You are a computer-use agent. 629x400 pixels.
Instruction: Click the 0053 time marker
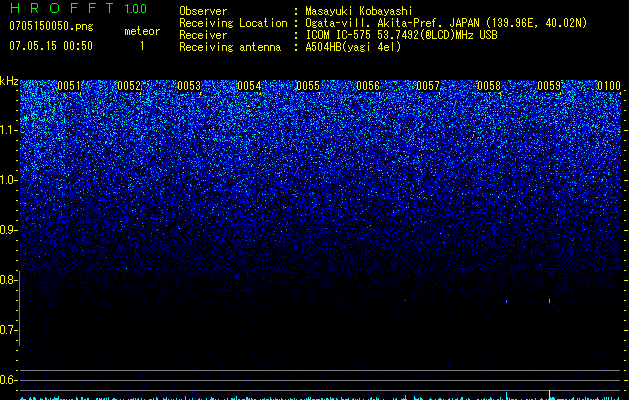pos(189,86)
